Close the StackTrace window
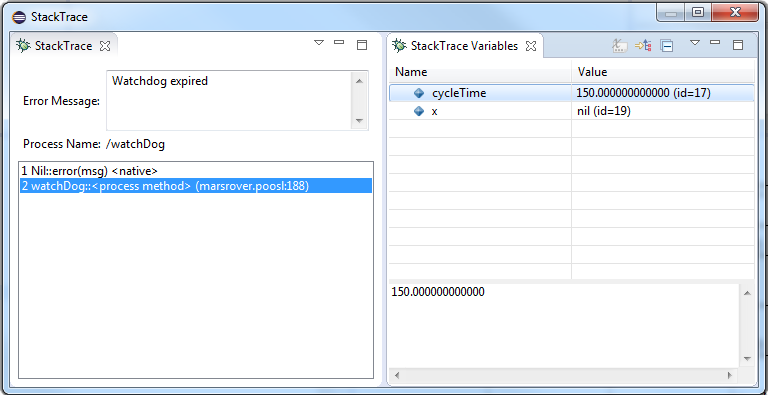 (x=735, y=13)
